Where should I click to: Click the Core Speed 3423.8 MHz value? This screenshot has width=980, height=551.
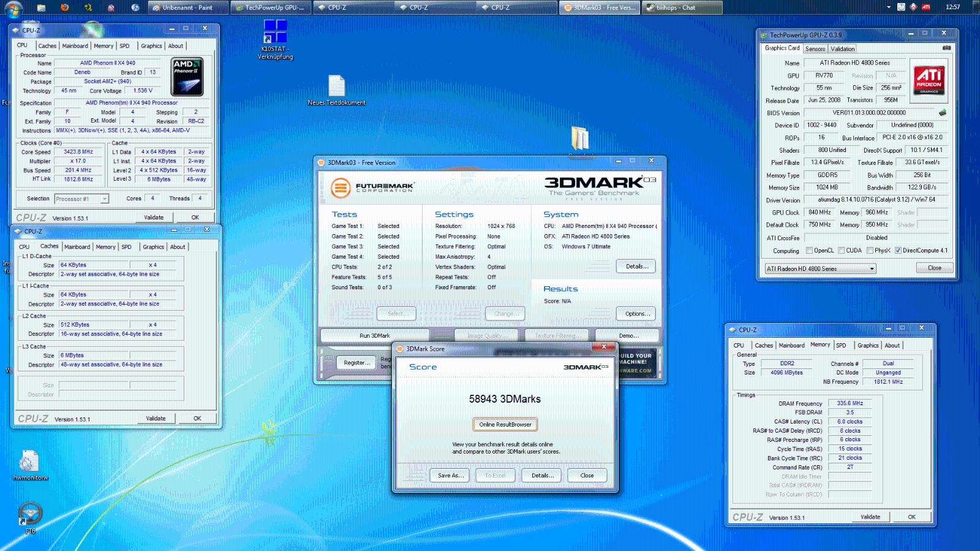click(x=78, y=152)
